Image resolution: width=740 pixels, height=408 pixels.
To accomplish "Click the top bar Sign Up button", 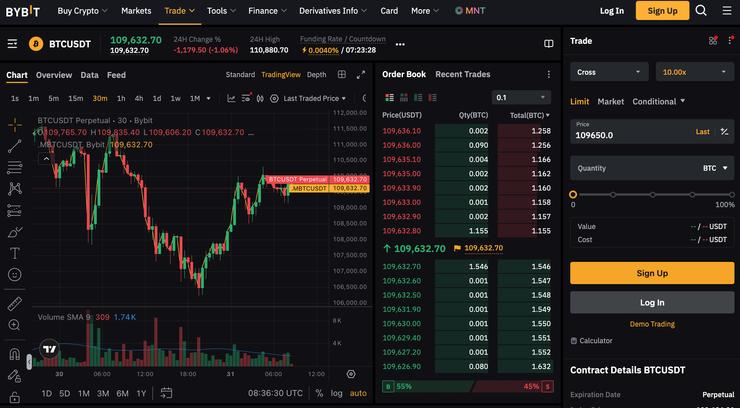I will 662,10.
